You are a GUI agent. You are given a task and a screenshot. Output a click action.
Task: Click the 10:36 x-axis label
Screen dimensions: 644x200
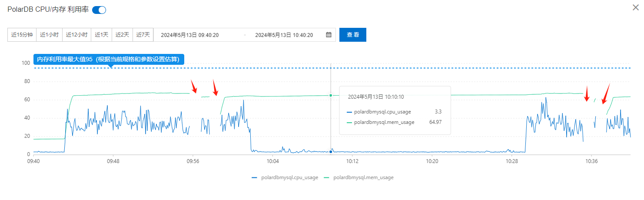pyautogui.click(x=591, y=161)
